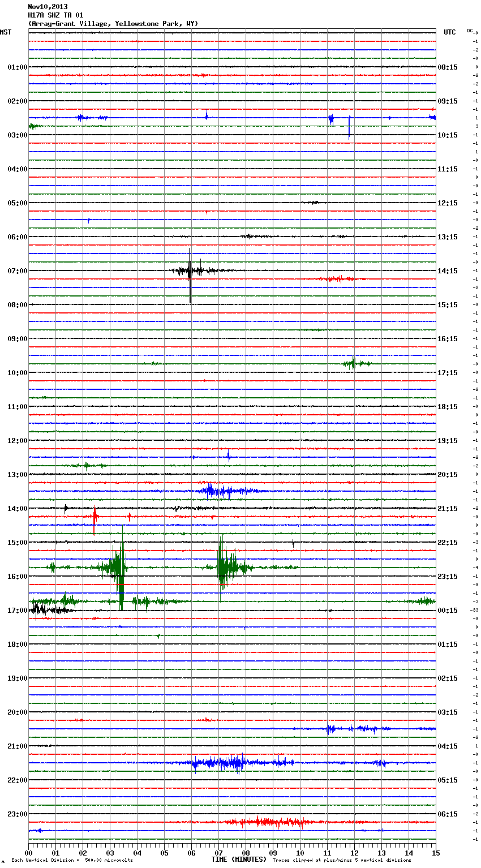The image size is (481, 868).
Task: Click the 23:15 UTC time label
Action: click(x=448, y=577)
